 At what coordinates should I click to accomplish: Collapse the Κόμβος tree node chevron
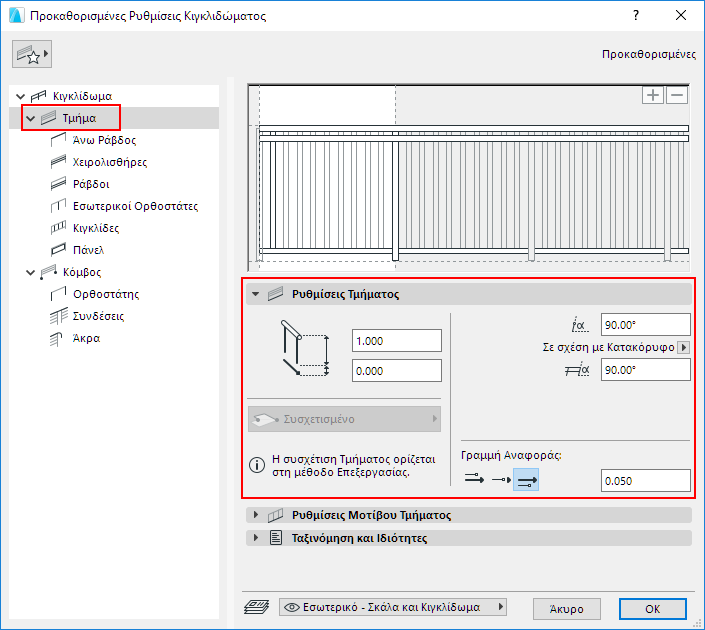(x=31, y=273)
